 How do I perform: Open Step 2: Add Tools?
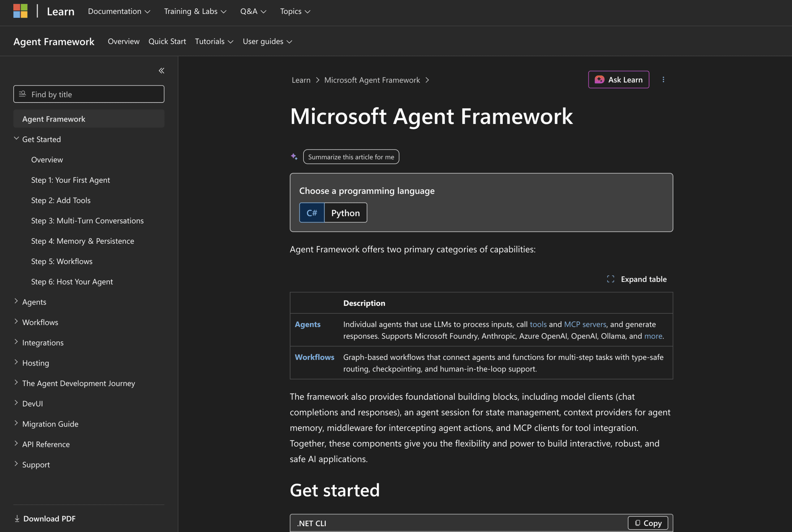pos(61,200)
